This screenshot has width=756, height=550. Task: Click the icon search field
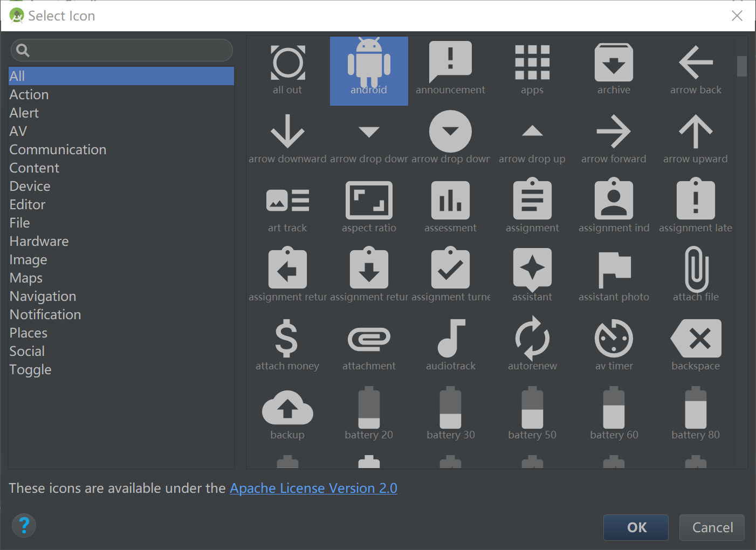point(122,50)
